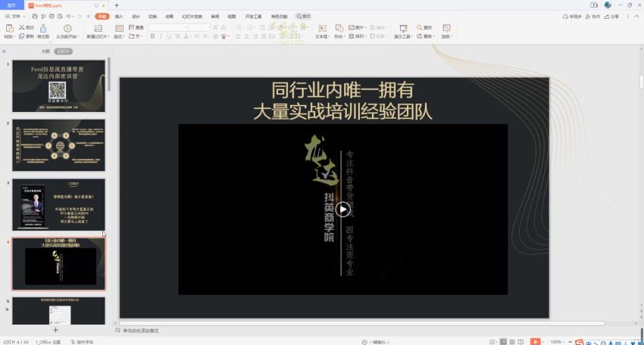Image resolution: width=644 pixels, height=345 pixels.
Task: Click the add notes area below slide
Action: tap(141, 330)
